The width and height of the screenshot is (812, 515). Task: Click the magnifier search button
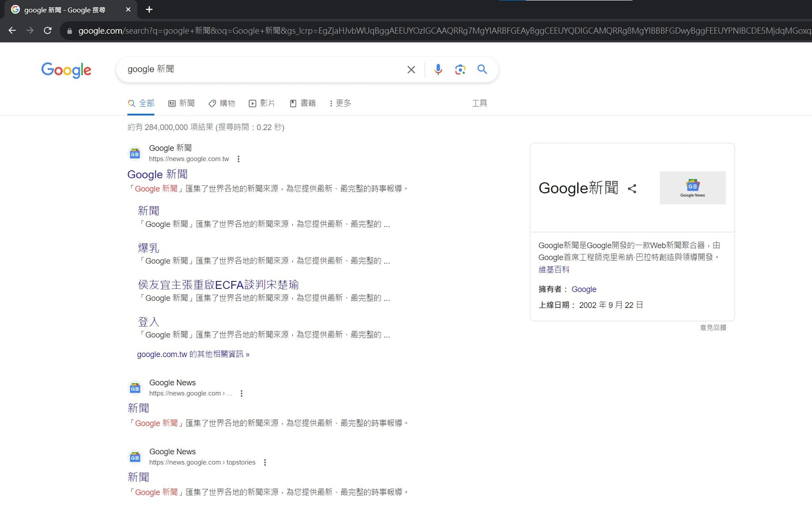point(482,69)
